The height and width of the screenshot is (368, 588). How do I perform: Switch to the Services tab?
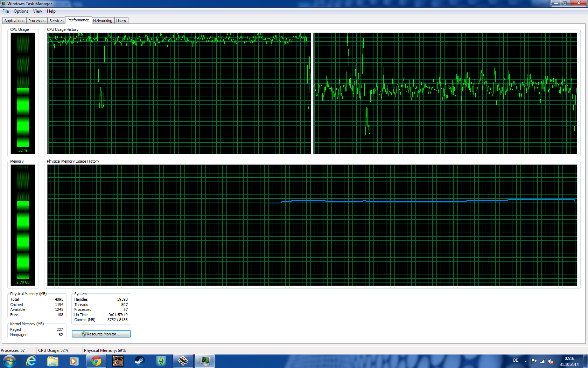coord(56,21)
